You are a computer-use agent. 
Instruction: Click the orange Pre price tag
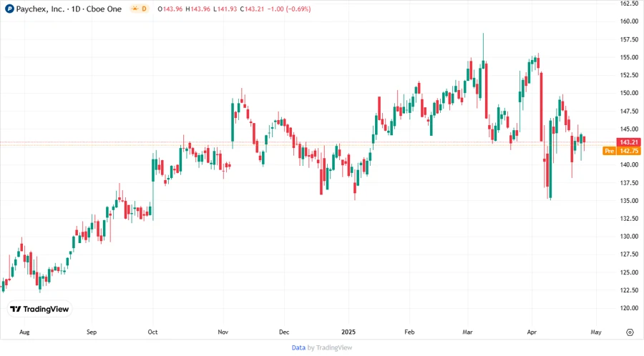[x=609, y=151]
